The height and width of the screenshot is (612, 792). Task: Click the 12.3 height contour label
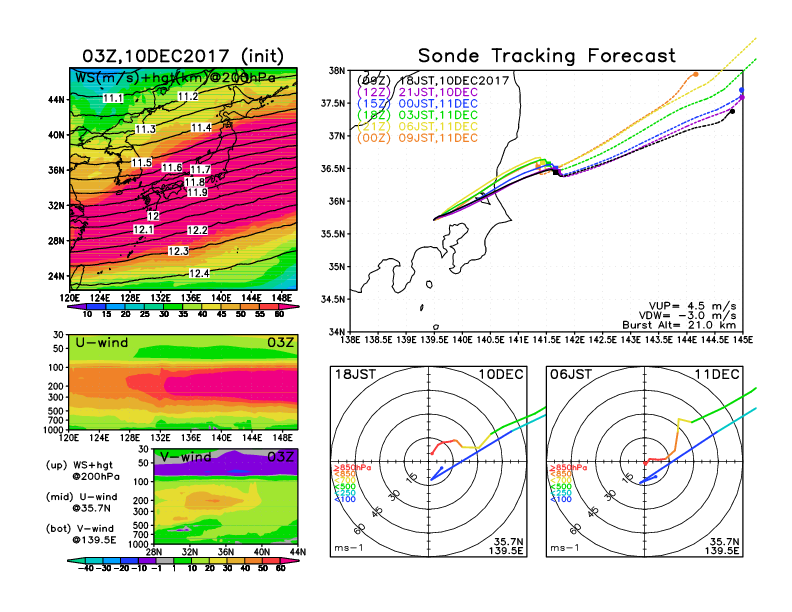(178, 251)
